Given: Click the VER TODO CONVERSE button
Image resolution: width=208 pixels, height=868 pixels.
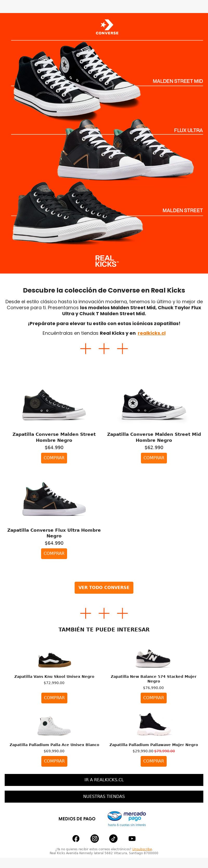Looking at the screenshot, I should 104,588.
